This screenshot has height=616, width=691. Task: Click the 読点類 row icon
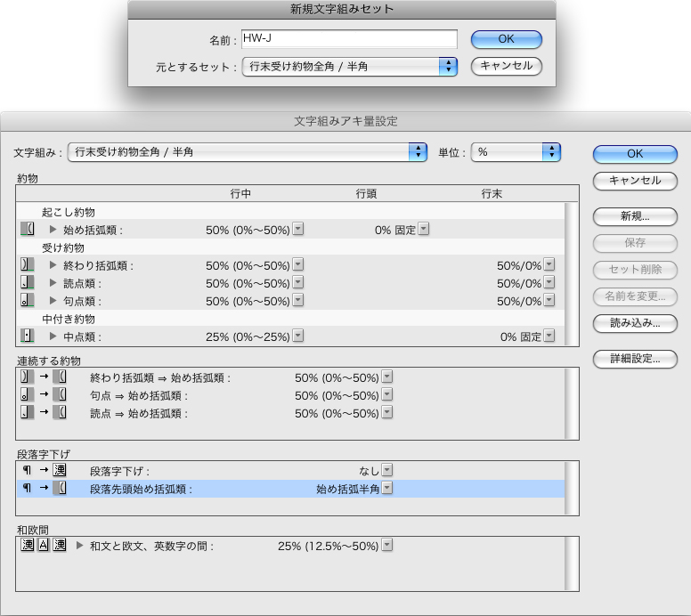tap(28, 282)
